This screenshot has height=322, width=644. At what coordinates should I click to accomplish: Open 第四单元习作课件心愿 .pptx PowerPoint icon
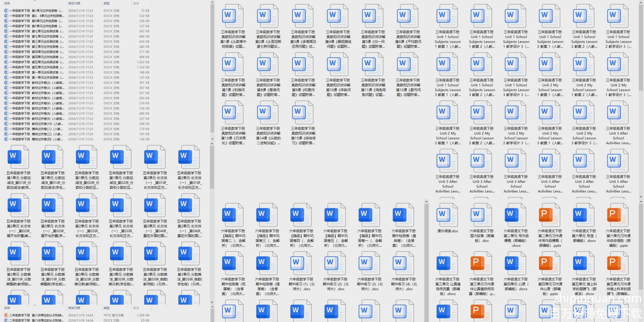(x=549, y=263)
